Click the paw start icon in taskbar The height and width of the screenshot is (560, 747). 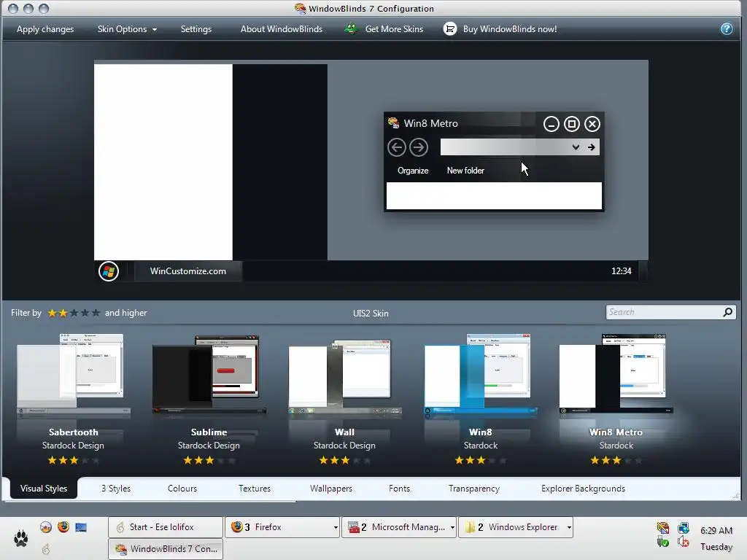pos(21,538)
